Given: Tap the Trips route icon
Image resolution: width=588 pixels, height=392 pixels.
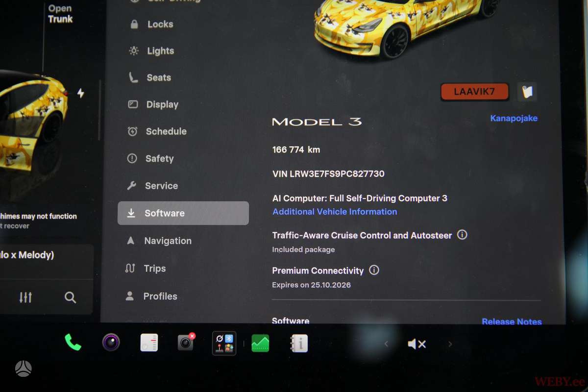Looking at the screenshot, I should click(x=130, y=269).
